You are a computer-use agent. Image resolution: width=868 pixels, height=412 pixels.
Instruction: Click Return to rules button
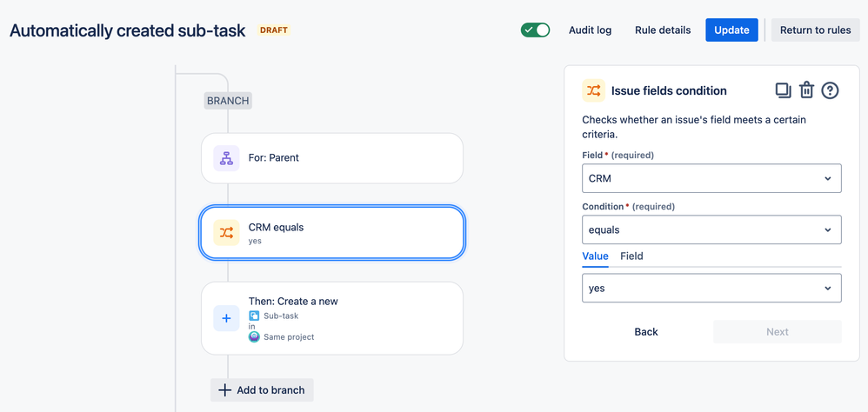coord(815,30)
